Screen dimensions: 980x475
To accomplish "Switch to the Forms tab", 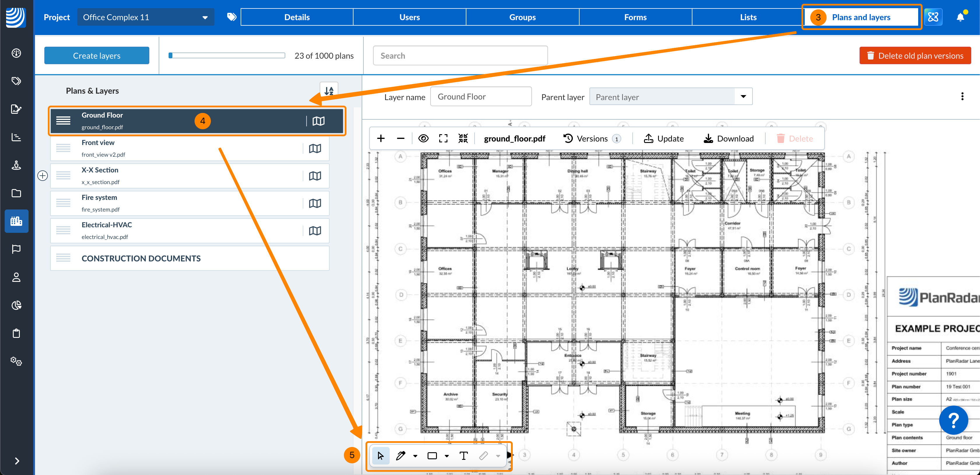I will [x=636, y=17].
